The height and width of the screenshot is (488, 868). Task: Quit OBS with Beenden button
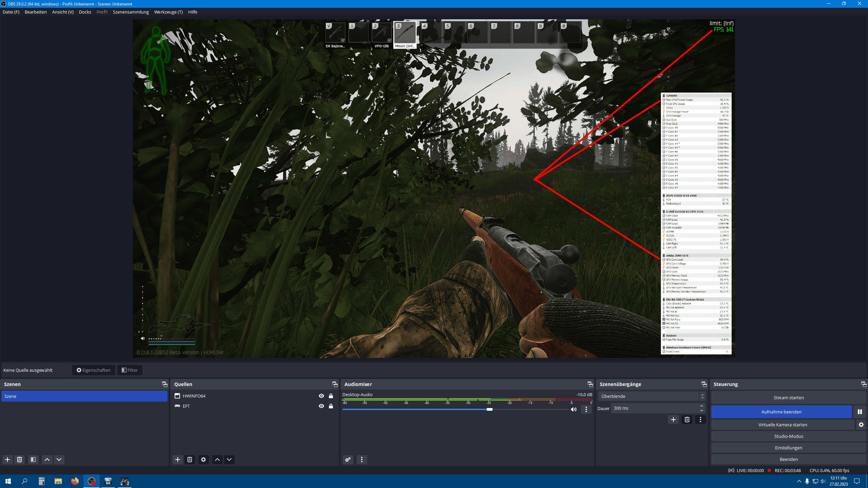pos(789,459)
